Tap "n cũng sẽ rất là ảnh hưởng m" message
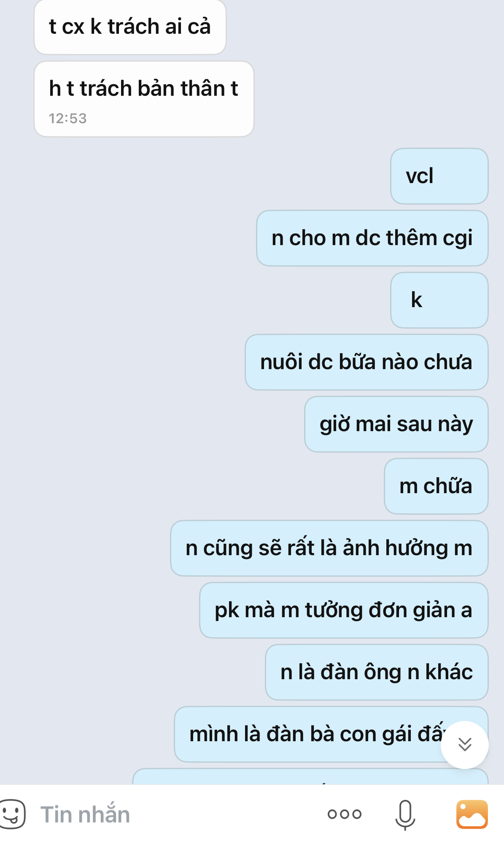Viewport: 504px width, 845px height. click(329, 548)
